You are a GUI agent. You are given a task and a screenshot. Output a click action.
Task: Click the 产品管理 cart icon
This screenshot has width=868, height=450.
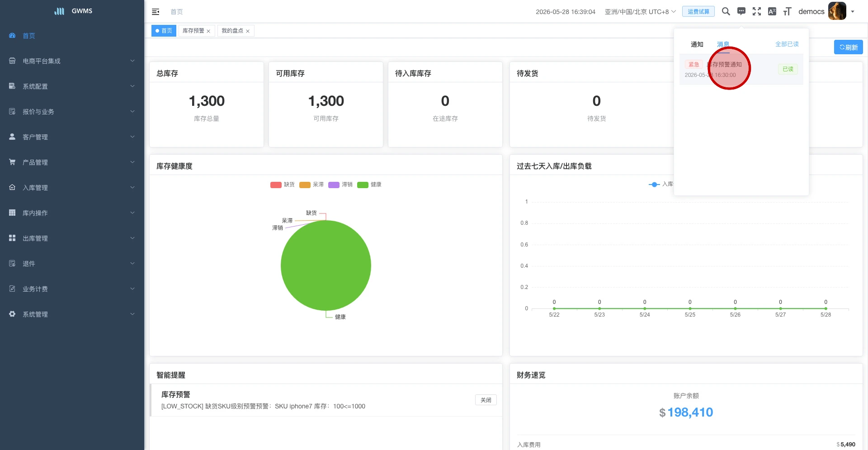click(12, 162)
